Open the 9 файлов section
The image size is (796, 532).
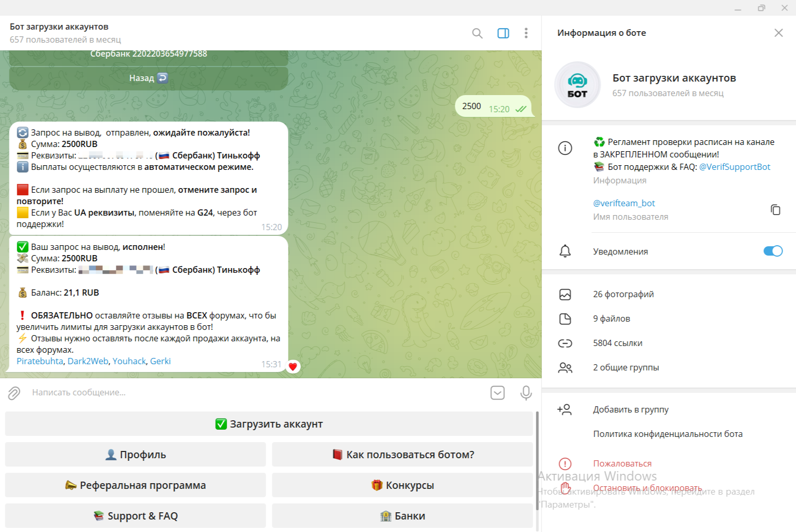pos(611,319)
